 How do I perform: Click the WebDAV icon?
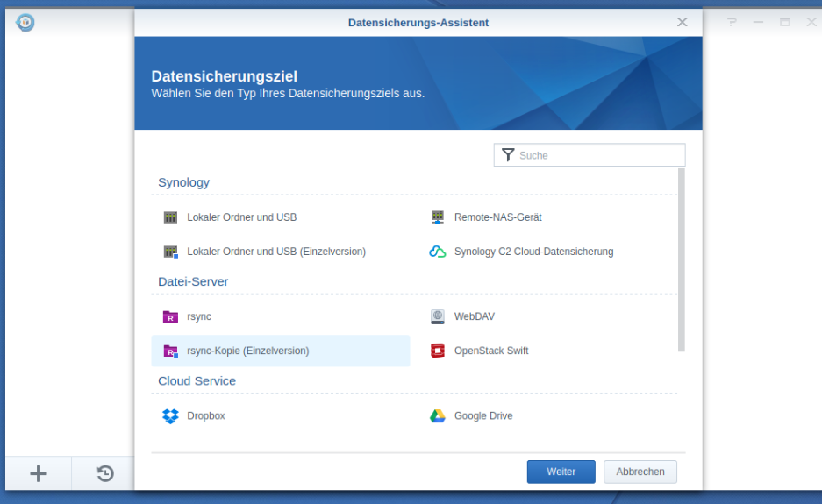coord(437,316)
